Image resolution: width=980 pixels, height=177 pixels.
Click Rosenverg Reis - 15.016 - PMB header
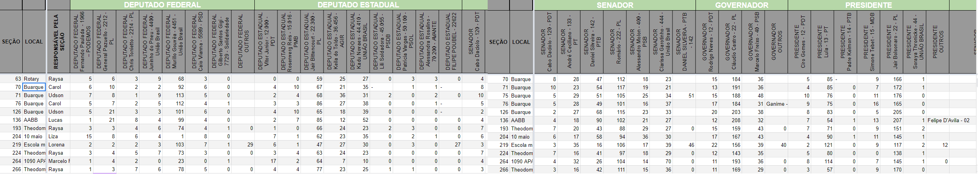coord(289,42)
